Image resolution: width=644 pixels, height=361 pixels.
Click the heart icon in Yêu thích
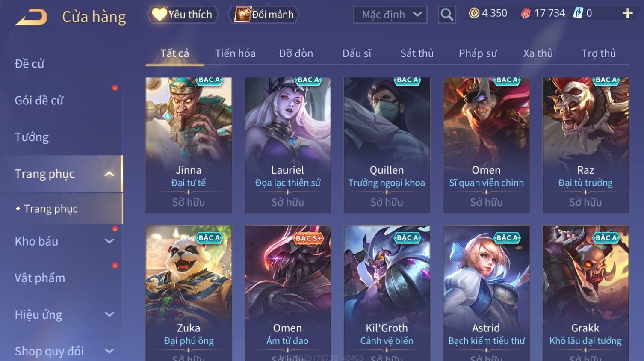click(x=160, y=14)
